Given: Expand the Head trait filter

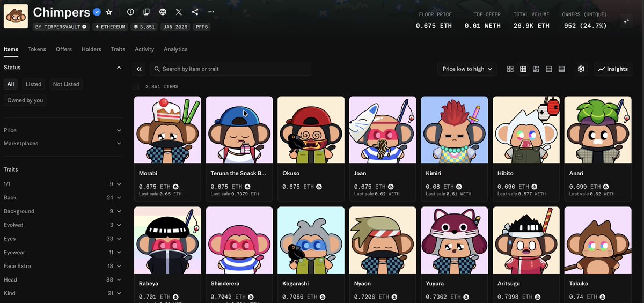Looking at the screenshot, I should coord(63,280).
